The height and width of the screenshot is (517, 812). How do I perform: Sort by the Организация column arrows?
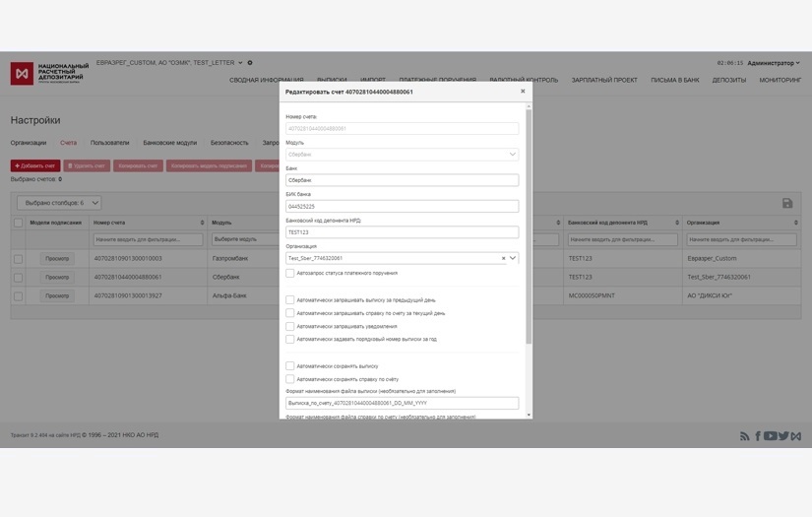796,223
